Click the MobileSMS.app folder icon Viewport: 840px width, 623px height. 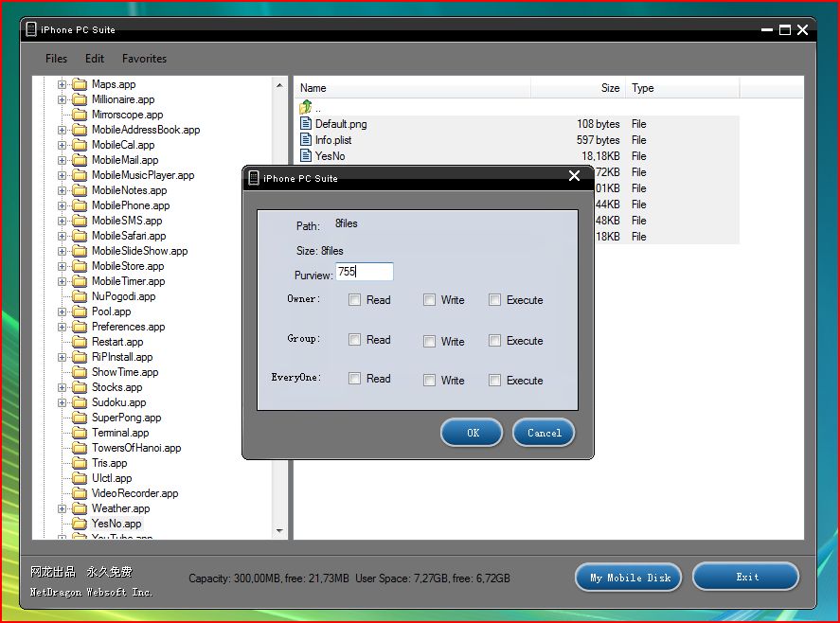point(80,221)
